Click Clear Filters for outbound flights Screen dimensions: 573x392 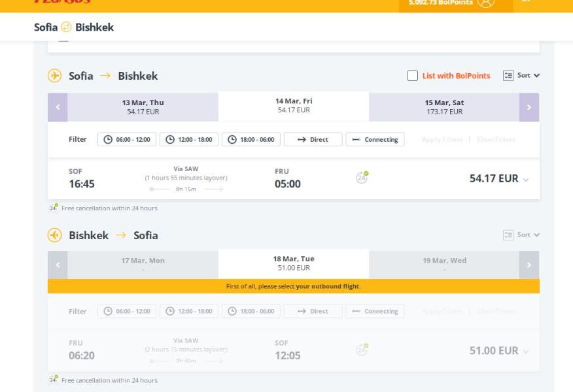tap(496, 139)
